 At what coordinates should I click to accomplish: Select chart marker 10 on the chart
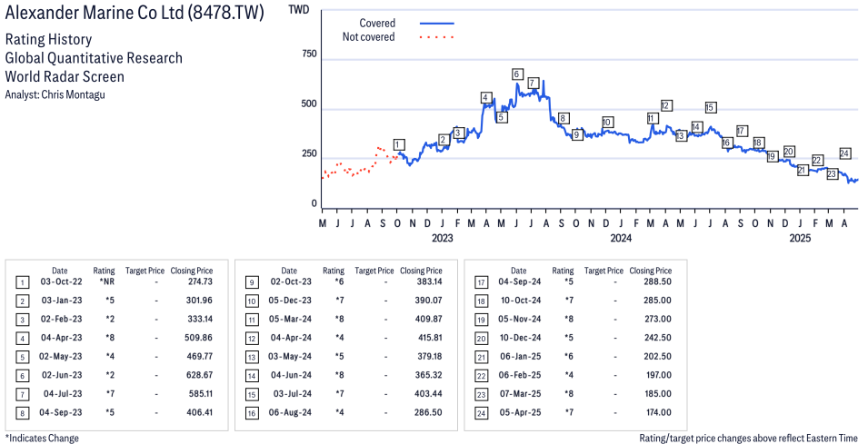(x=607, y=123)
